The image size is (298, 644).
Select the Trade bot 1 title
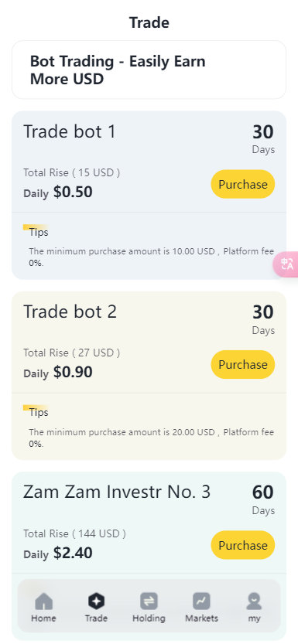(x=70, y=132)
